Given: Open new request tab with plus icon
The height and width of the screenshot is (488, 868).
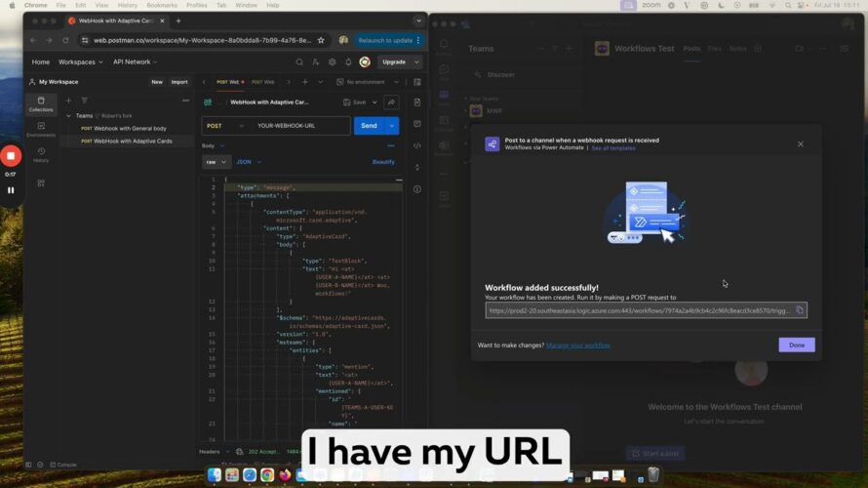Looking at the screenshot, I should coord(305,82).
